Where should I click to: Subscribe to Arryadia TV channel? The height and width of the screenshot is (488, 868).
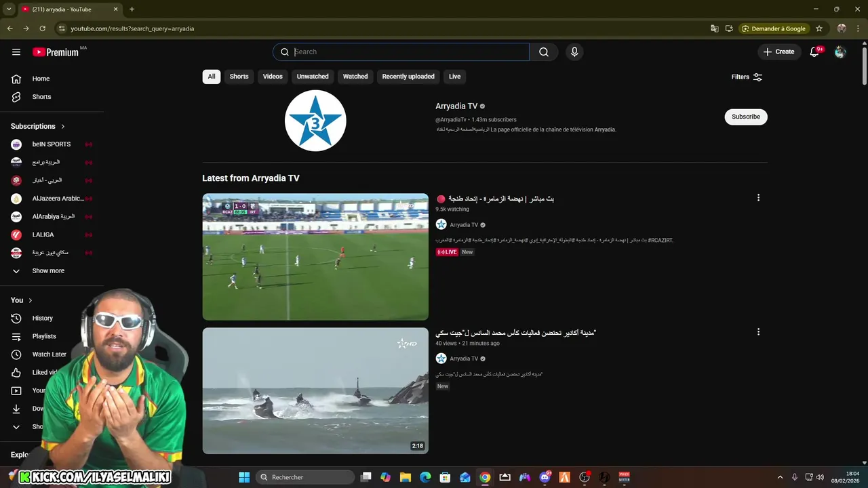(x=746, y=117)
